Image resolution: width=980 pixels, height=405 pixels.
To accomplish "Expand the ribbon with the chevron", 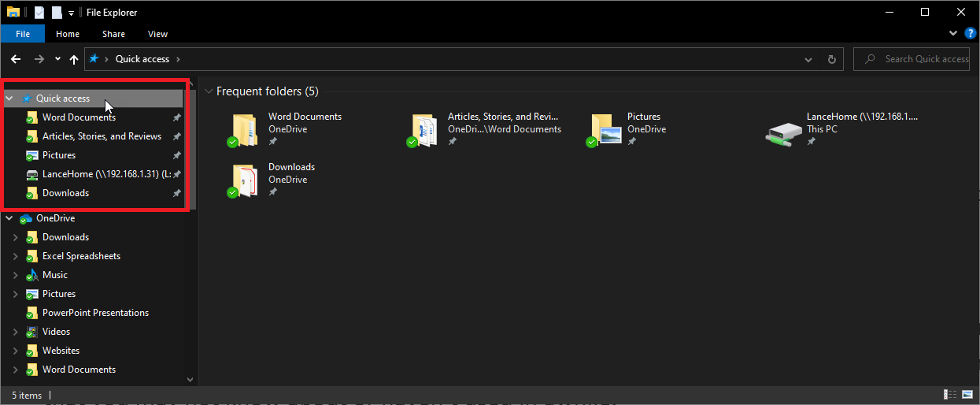I will [x=954, y=34].
